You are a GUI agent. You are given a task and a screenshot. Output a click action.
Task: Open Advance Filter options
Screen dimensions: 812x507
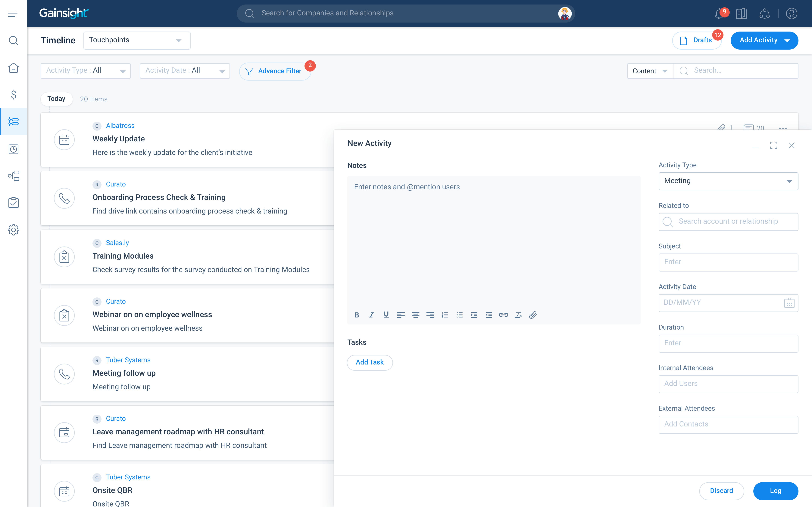point(275,71)
